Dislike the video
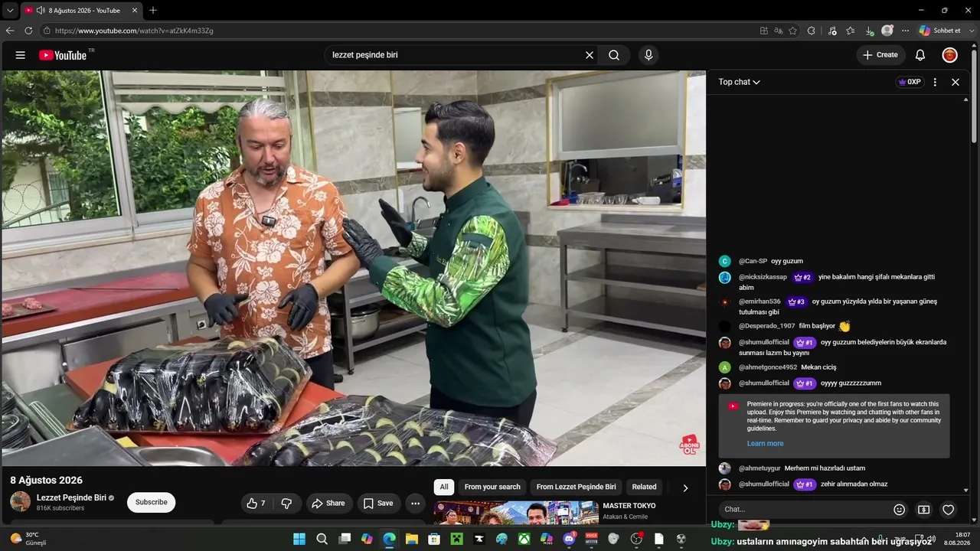Image resolution: width=980 pixels, height=551 pixels. pos(287,504)
